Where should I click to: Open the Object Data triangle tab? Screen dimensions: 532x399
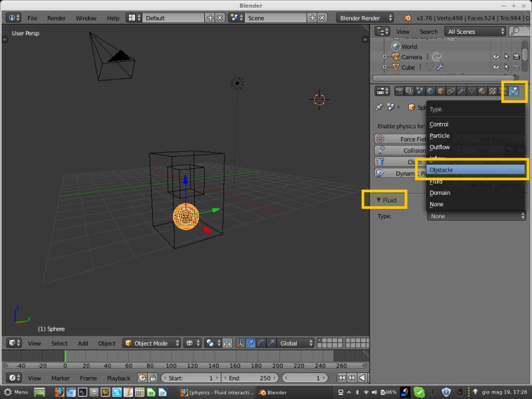tap(471, 91)
